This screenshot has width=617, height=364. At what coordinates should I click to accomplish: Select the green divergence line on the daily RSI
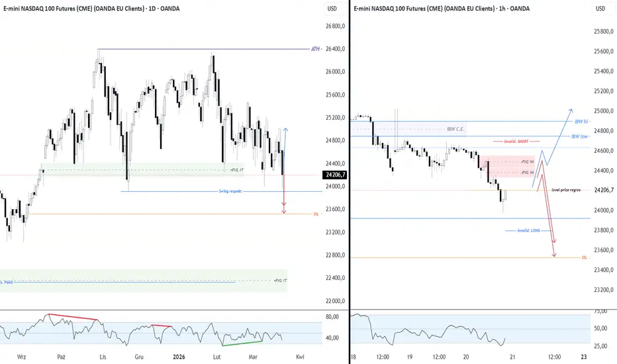click(x=242, y=343)
